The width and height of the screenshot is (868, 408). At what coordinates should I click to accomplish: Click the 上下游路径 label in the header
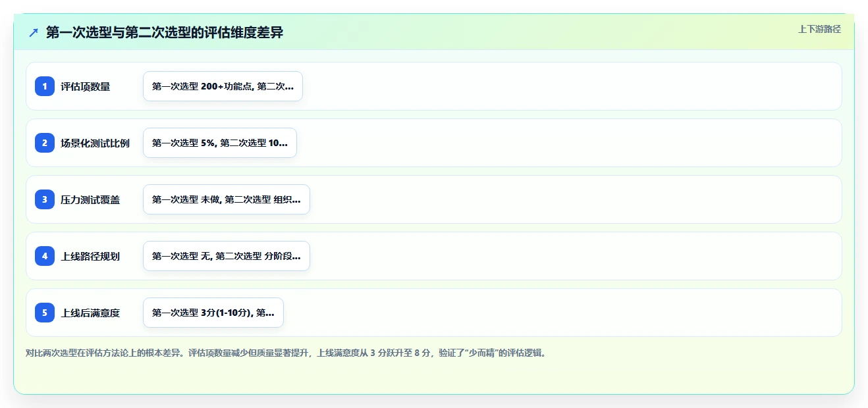click(x=819, y=29)
